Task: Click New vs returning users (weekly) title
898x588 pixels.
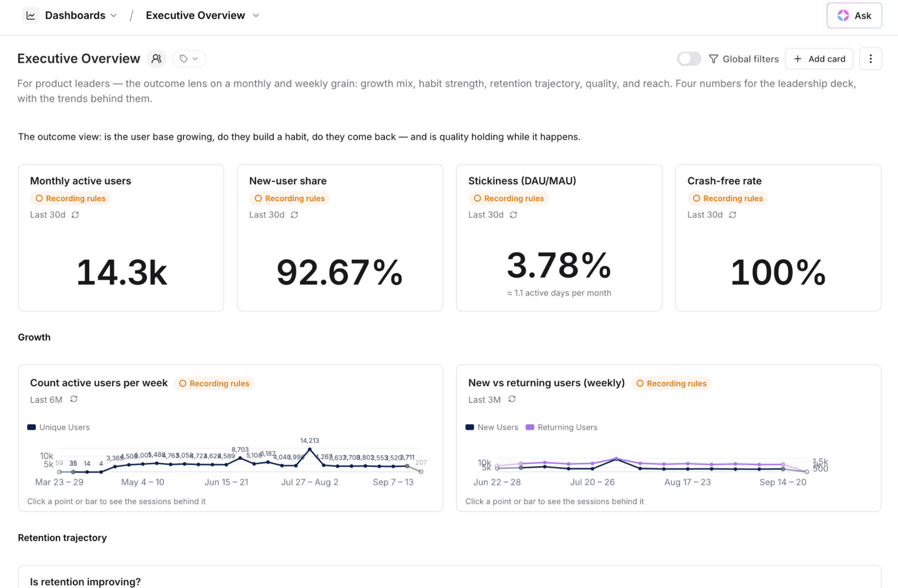Action: (x=547, y=383)
